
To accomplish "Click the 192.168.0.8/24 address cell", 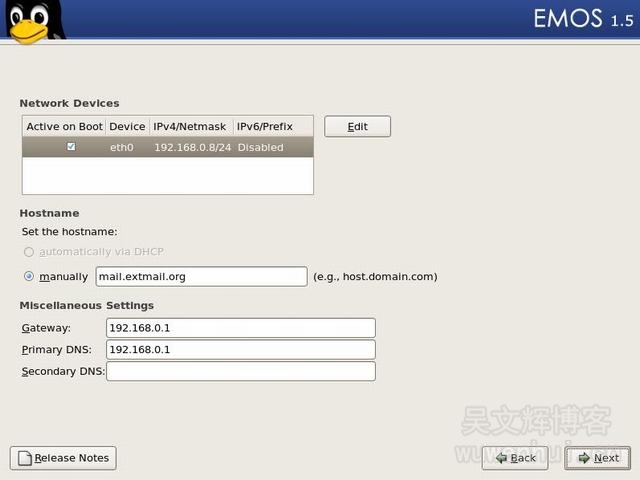I will 190,147.
